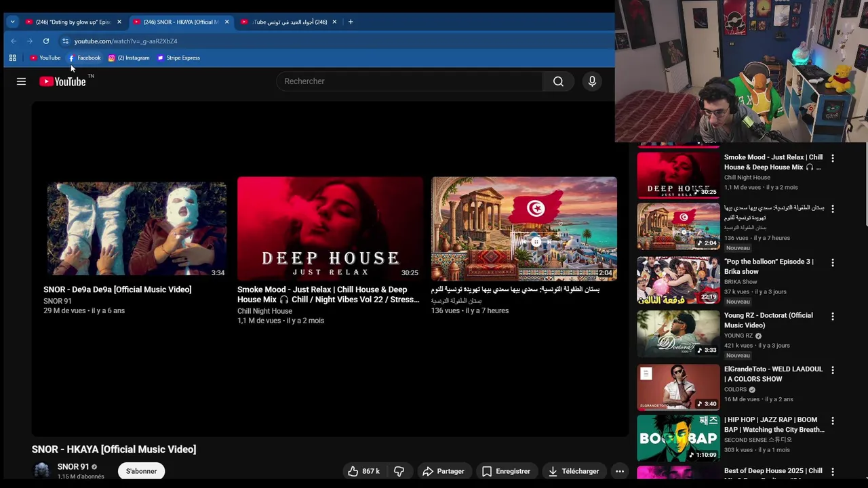
Task: Close the SNOR - HKAYA tab
Action: pyautogui.click(x=226, y=22)
